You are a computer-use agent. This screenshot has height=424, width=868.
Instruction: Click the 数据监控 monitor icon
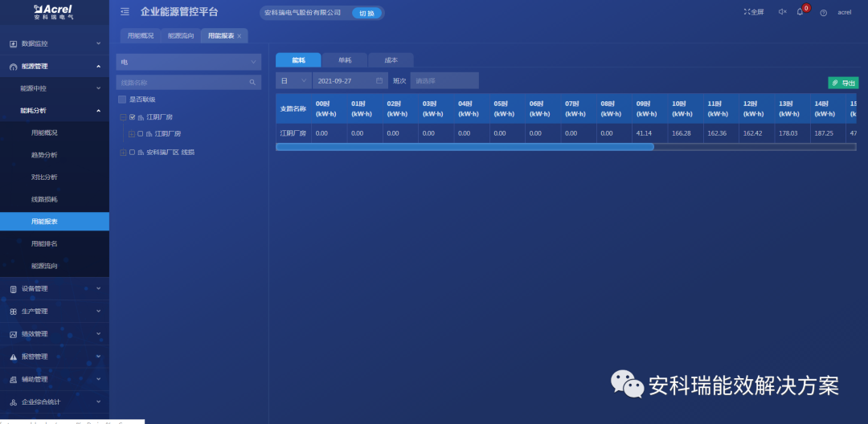coord(14,43)
